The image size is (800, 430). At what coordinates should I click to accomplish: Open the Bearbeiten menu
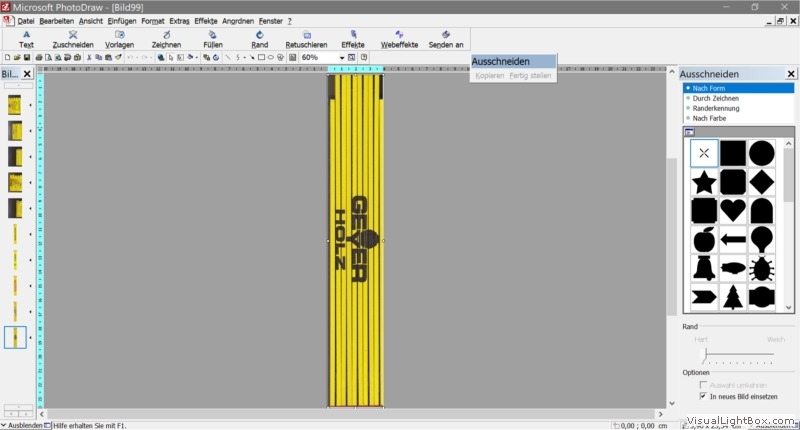pyautogui.click(x=56, y=21)
